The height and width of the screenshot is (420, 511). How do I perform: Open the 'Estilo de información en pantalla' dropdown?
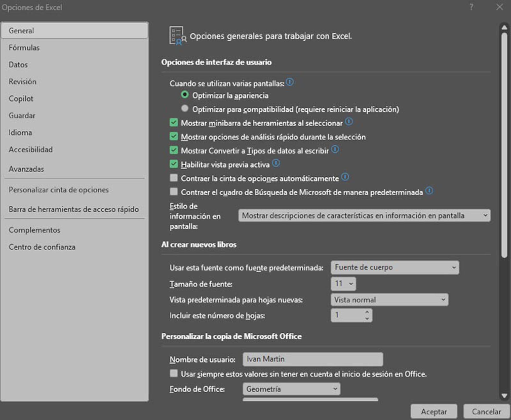point(485,215)
